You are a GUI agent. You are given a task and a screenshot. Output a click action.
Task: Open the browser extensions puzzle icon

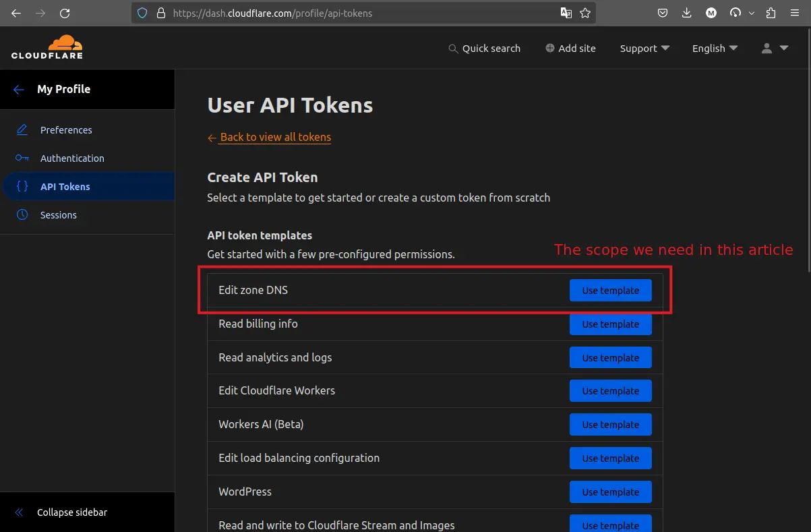771,13
